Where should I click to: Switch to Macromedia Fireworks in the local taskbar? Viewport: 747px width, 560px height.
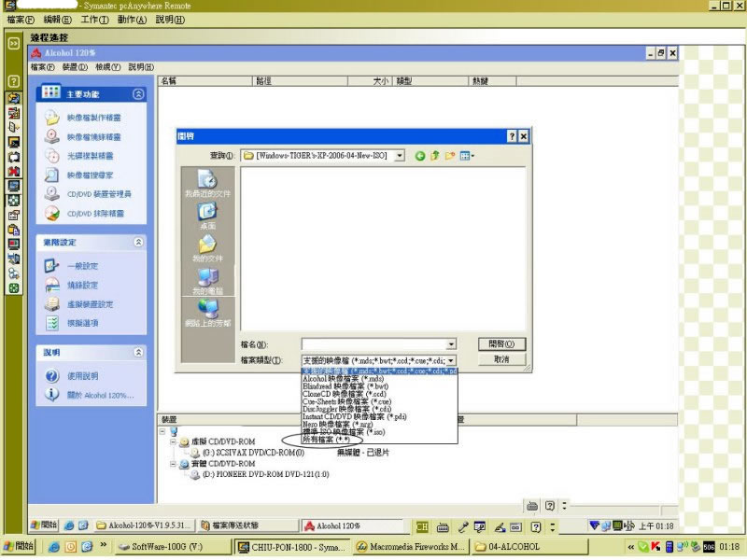click(x=411, y=547)
